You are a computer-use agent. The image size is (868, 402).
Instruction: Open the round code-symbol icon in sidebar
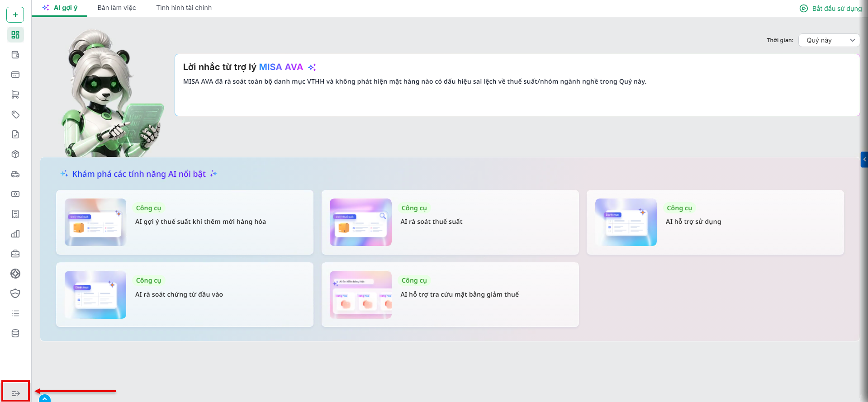click(x=15, y=274)
